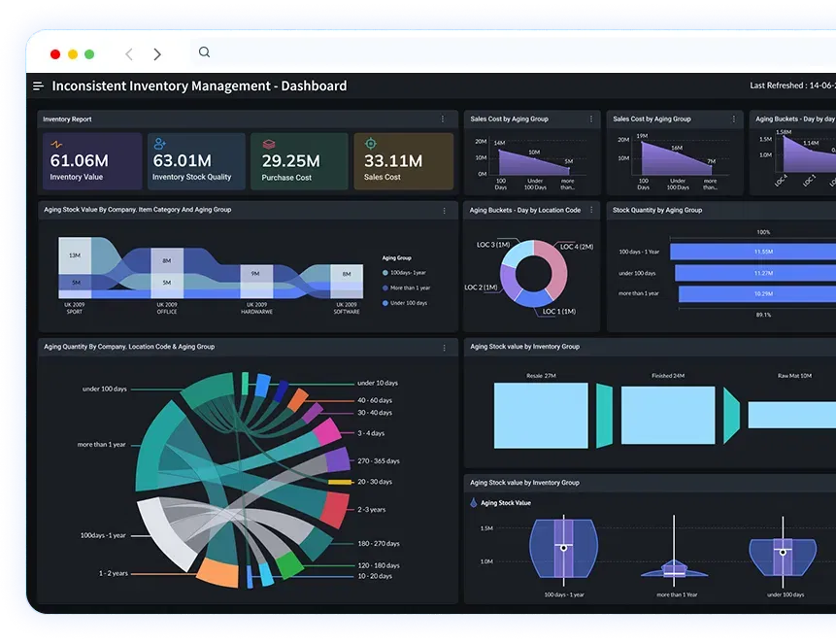This screenshot has height=644, width=836.
Task: Click the browser back arrow
Action: pos(129,54)
